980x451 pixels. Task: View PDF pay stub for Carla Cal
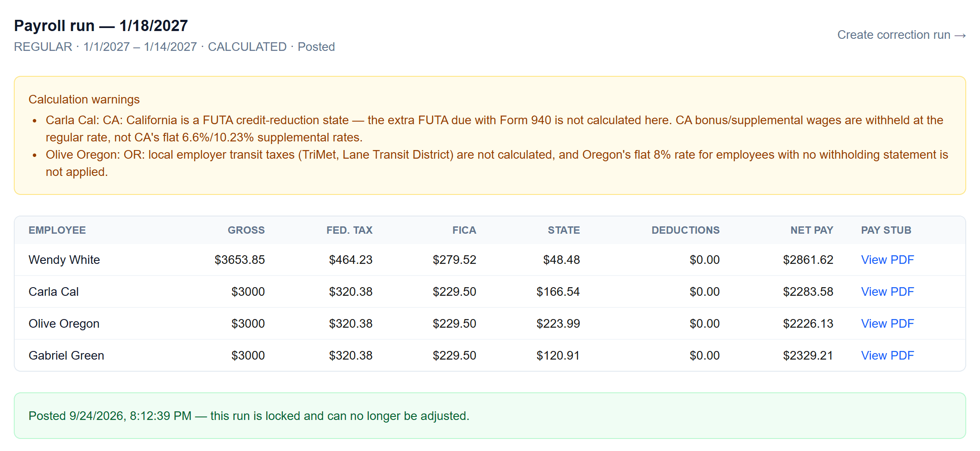click(887, 291)
